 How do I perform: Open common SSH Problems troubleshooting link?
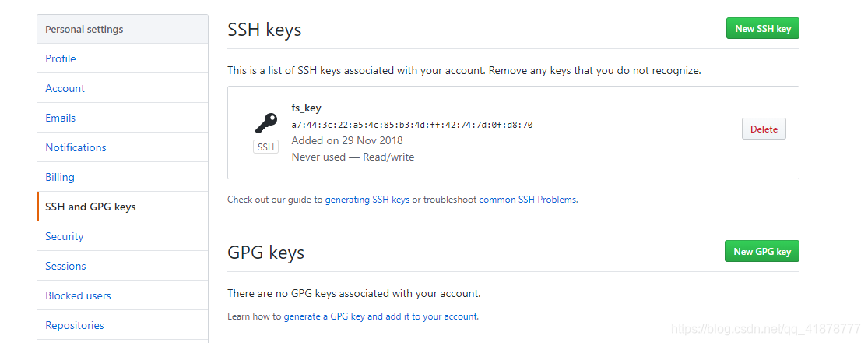[x=528, y=200]
